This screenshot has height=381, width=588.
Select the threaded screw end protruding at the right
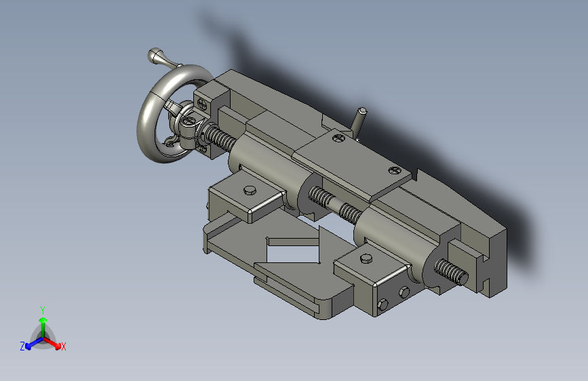[451, 273]
